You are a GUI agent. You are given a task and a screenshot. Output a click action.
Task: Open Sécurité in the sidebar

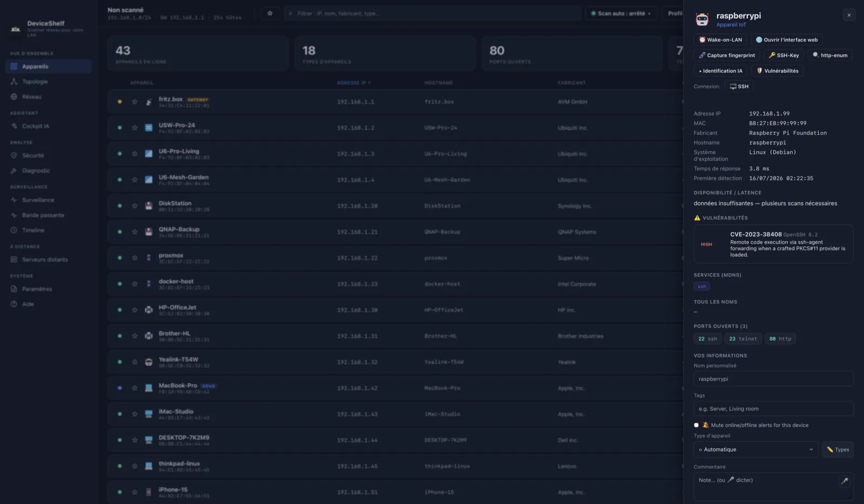coord(49,155)
